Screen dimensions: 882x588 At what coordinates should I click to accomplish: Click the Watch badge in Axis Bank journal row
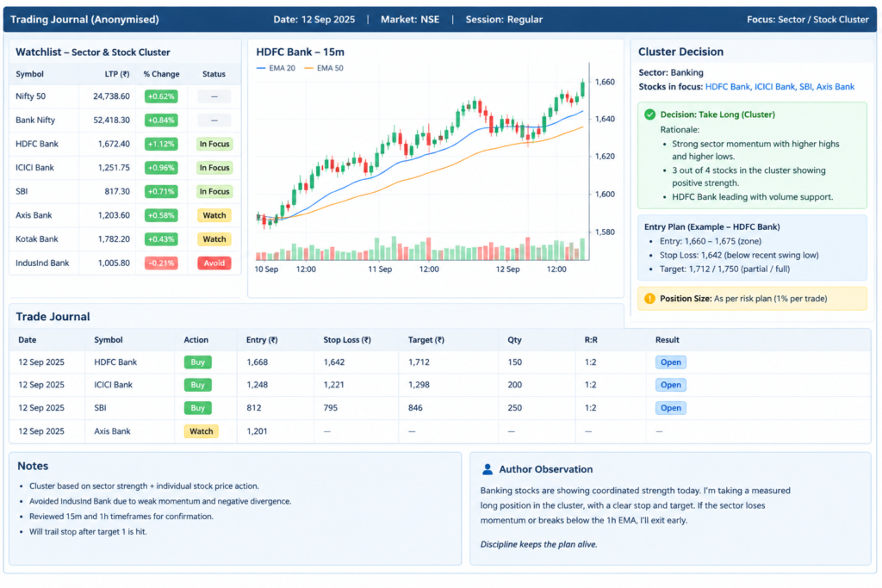pos(201,431)
